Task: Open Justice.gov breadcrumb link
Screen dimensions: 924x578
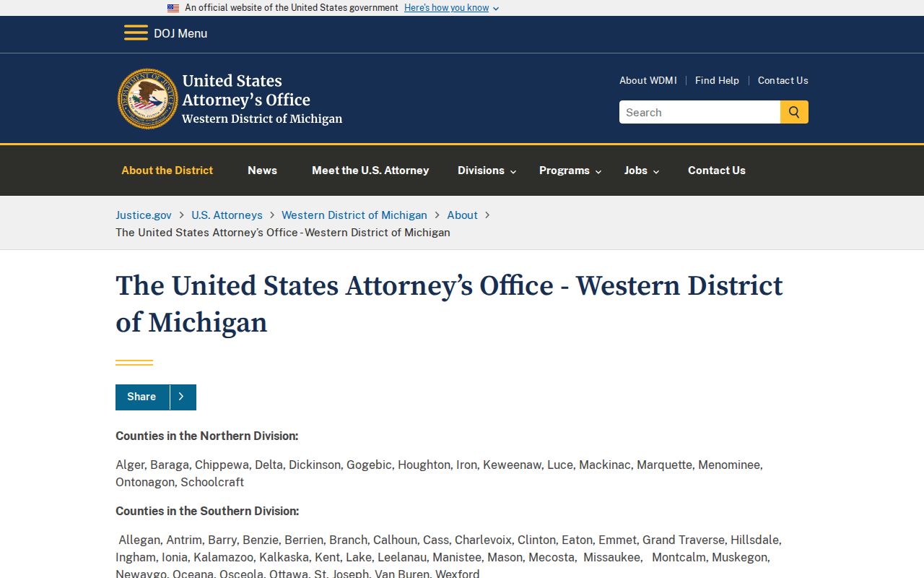Action: click(x=144, y=215)
